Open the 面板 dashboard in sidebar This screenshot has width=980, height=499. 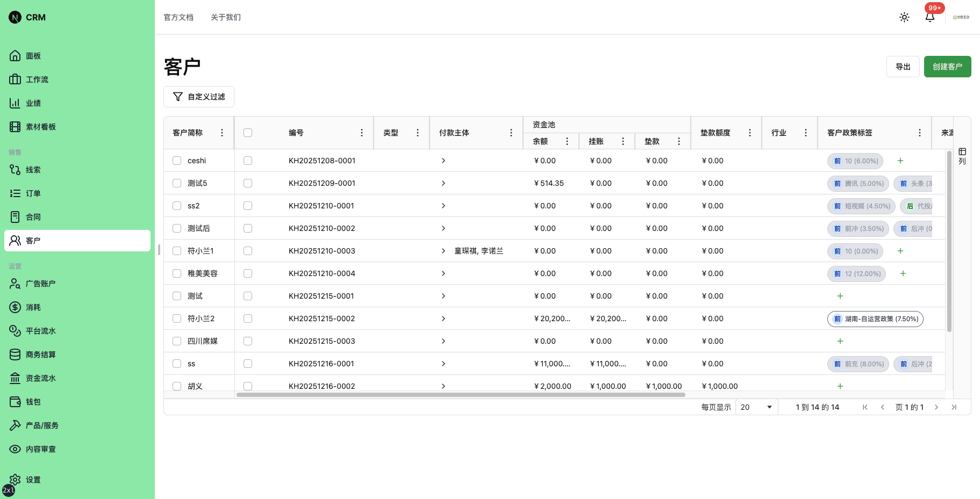click(x=33, y=55)
